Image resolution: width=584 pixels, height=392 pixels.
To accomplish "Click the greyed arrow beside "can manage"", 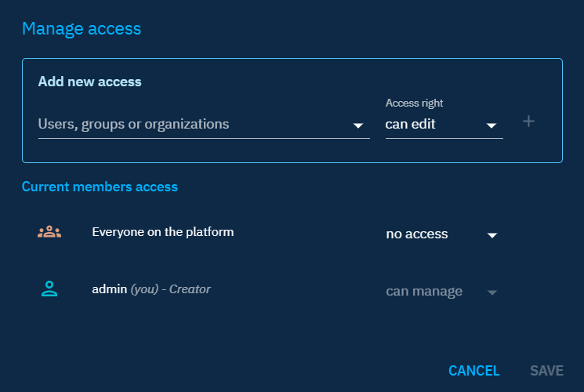I will click(x=492, y=292).
